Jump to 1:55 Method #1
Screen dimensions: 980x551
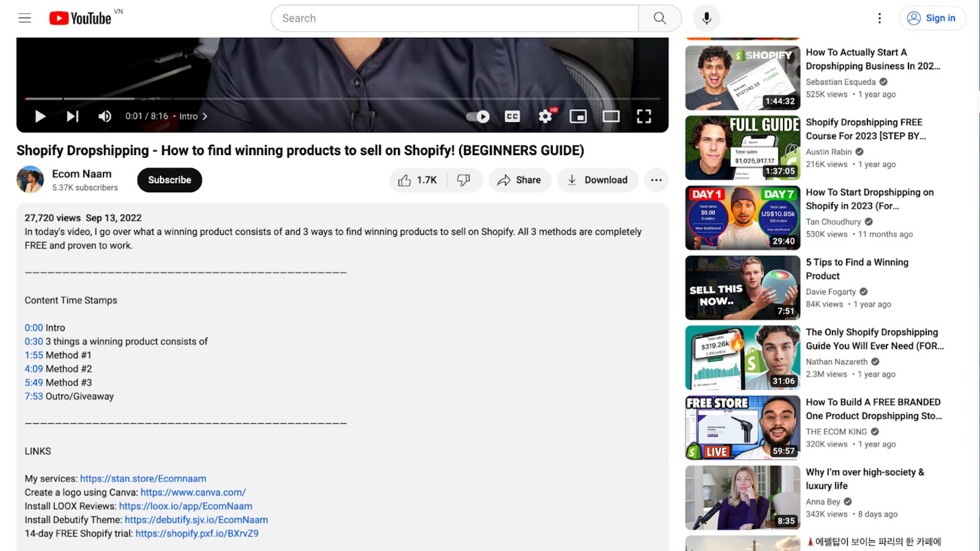click(x=34, y=355)
